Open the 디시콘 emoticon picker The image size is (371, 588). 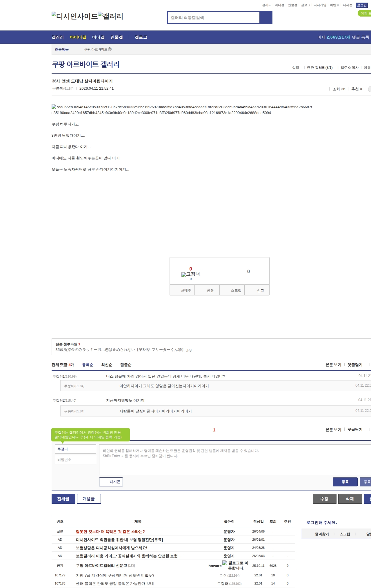point(111,482)
